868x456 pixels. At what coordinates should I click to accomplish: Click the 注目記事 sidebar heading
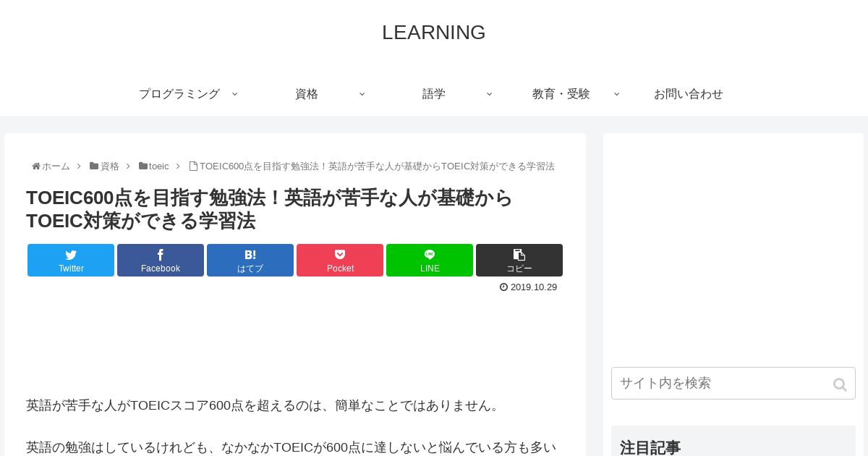pos(650,448)
